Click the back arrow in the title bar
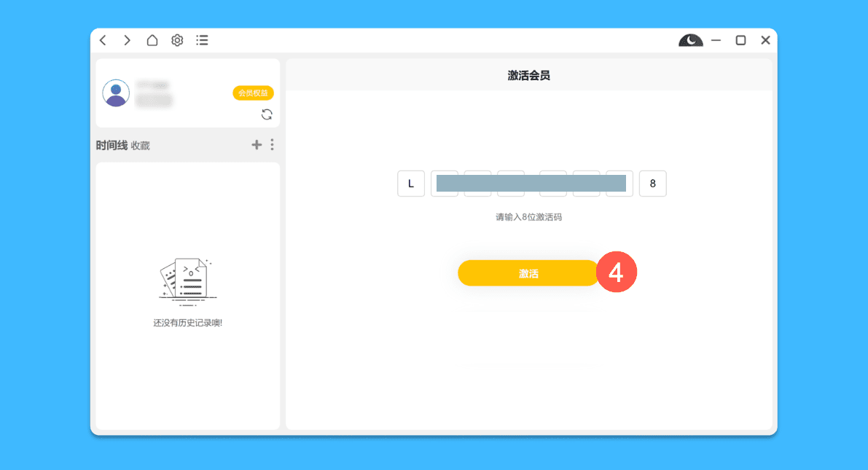This screenshot has width=868, height=470. pyautogui.click(x=103, y=40)
